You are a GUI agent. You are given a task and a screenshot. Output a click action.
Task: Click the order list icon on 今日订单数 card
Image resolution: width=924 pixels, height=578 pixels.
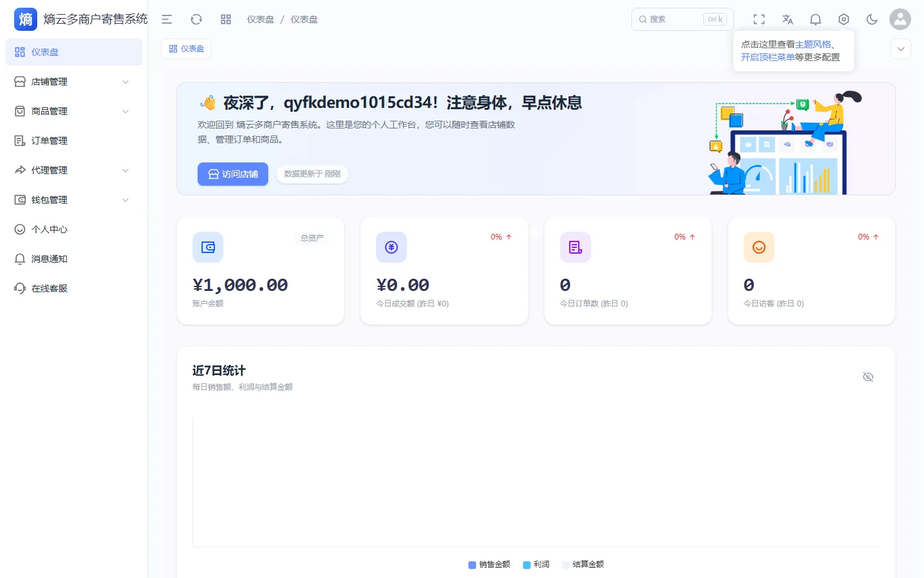pyautogui.click(x=576, y=247)
